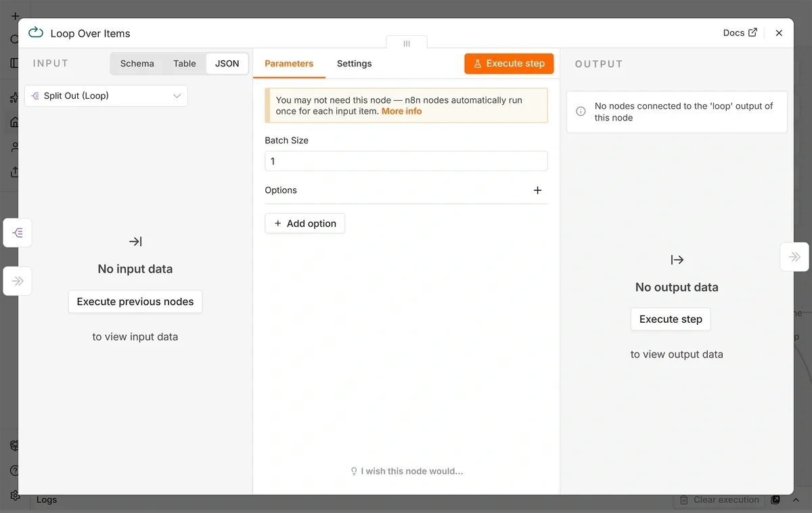The height and width of the screenshot is (513, 812).
Task: Expand logs panel with the chevron arrow
Action: [795, 500]
